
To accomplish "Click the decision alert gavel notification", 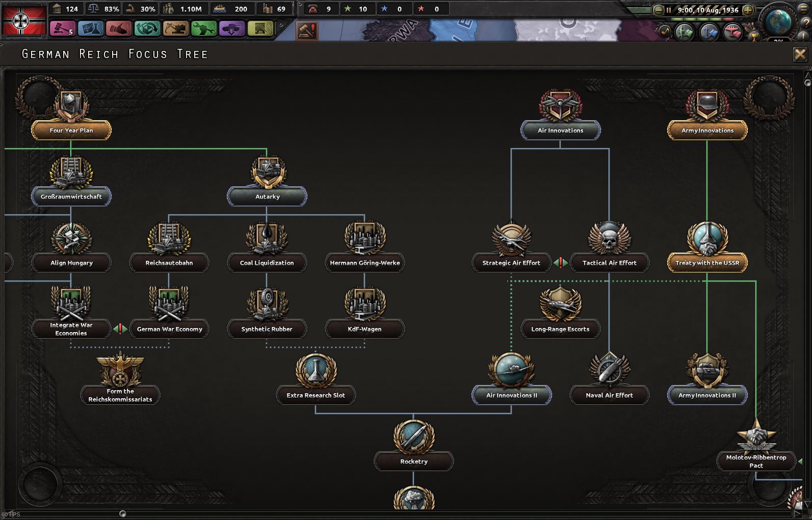I will coord(307,31).
